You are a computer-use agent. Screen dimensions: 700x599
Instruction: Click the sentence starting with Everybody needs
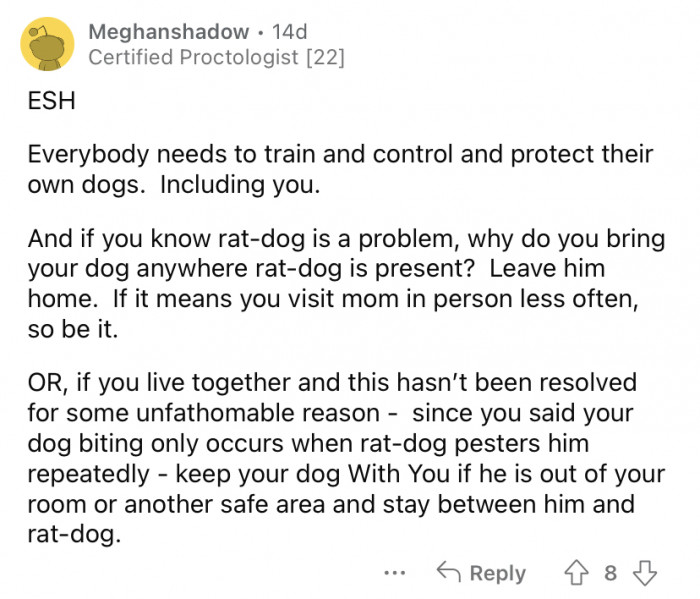[339, 156]
